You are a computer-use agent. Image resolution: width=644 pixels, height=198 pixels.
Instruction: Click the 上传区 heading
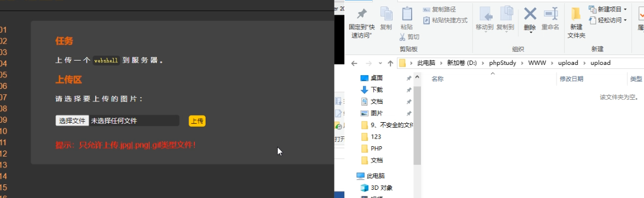tap(68, 80)
